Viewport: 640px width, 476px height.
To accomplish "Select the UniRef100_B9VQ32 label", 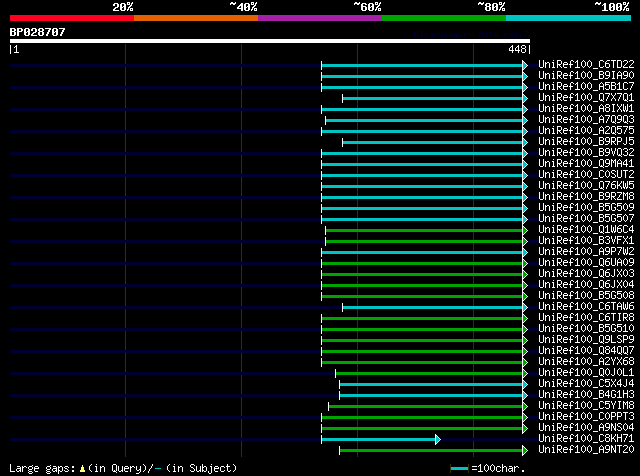I will (586, 153).
